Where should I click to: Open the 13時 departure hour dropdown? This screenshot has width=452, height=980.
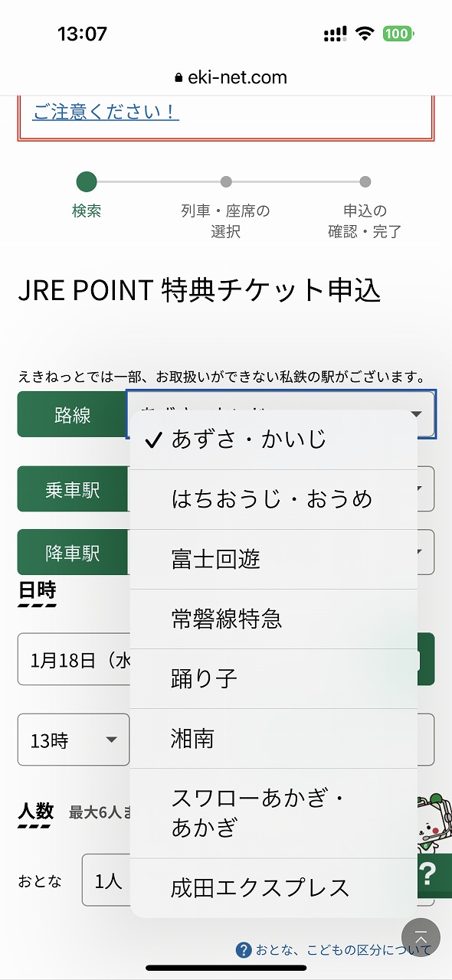(x=73, y=740)
